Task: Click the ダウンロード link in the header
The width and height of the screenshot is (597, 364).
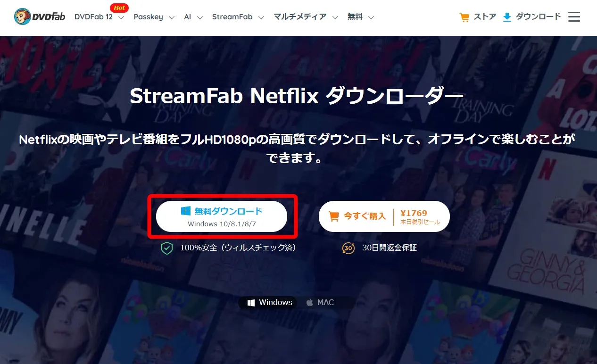Action: [x=539, y=17]
